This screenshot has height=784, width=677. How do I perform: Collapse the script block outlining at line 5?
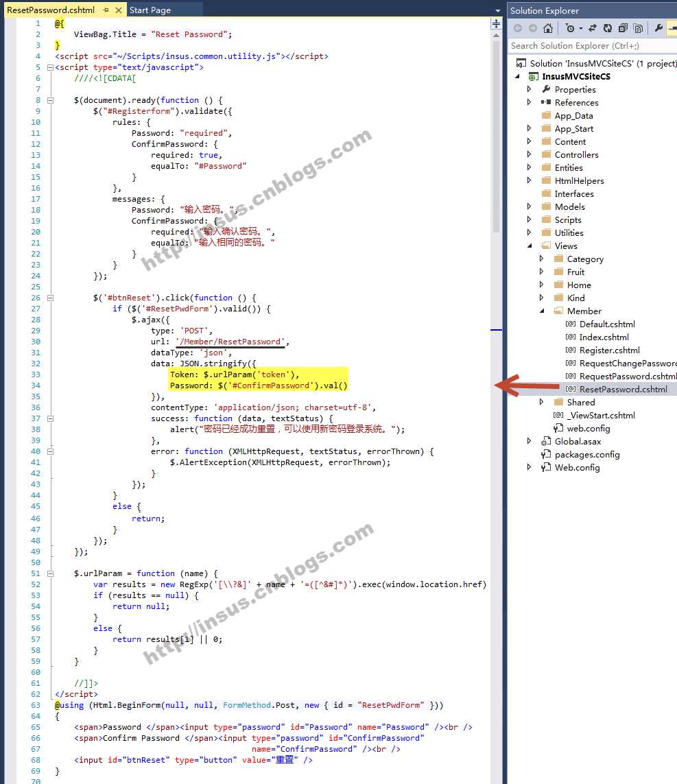50,67
